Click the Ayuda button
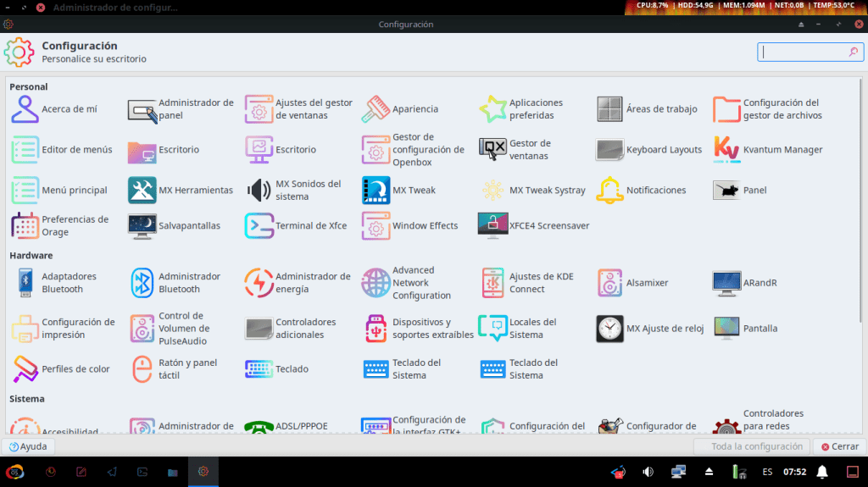This screenshot has width=868, height=487. (28, 446)
